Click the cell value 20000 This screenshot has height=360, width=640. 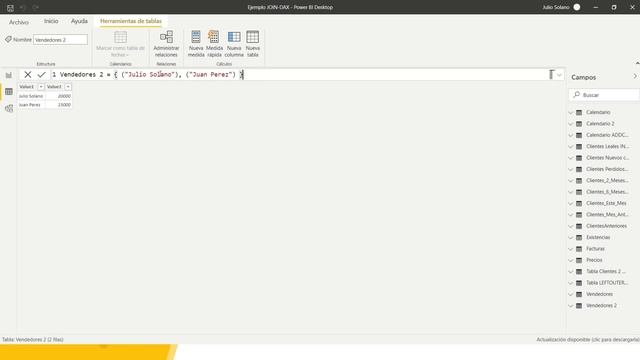[59, 96]
